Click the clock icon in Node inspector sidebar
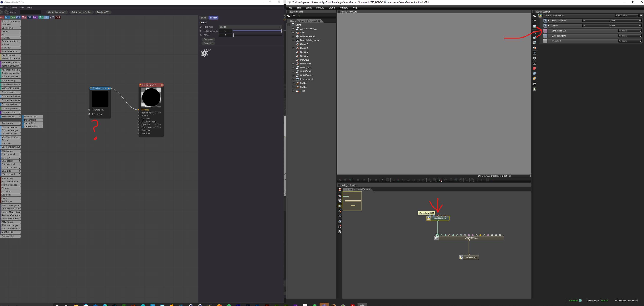This screenshot has height=306, width=644. pyautogui.click(x=535, y=58)
